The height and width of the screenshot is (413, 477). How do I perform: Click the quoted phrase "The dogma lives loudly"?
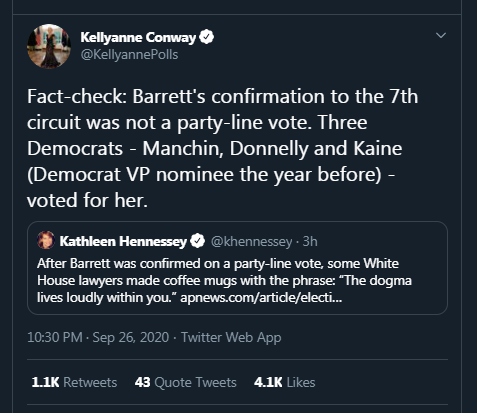coord(224,289)
